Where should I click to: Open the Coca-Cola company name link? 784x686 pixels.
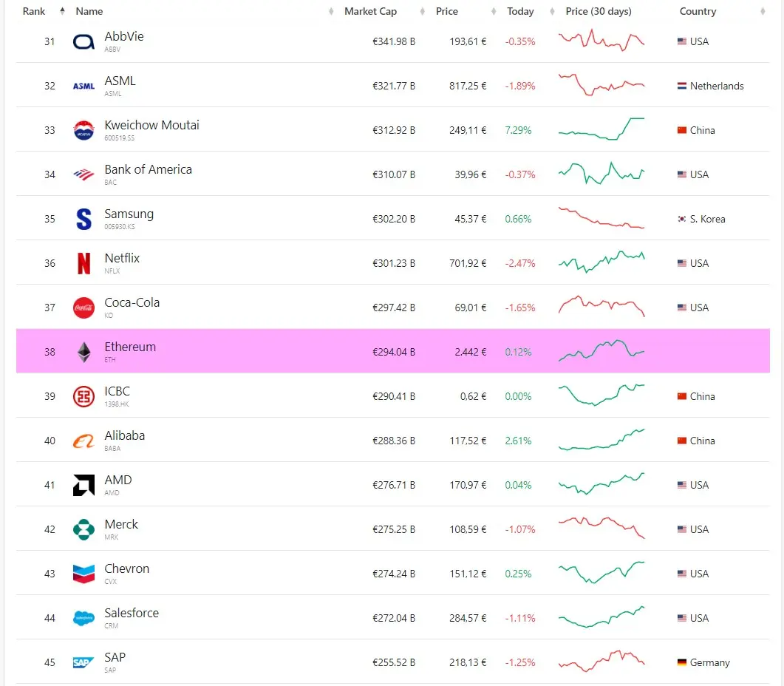tap(132, 302)
